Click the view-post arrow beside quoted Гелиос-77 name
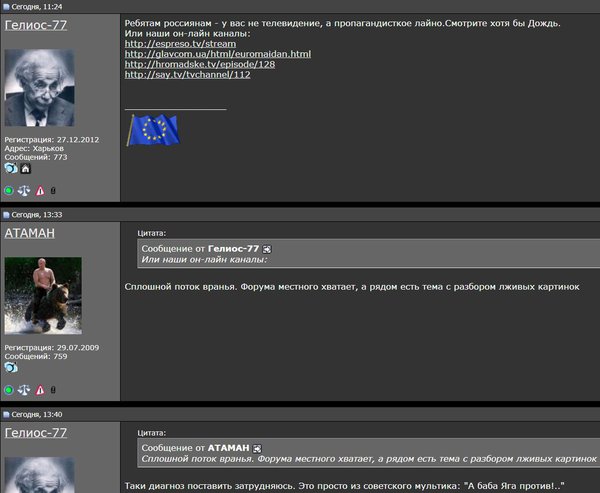Screen dimensions: 600x493 [267, 248]
